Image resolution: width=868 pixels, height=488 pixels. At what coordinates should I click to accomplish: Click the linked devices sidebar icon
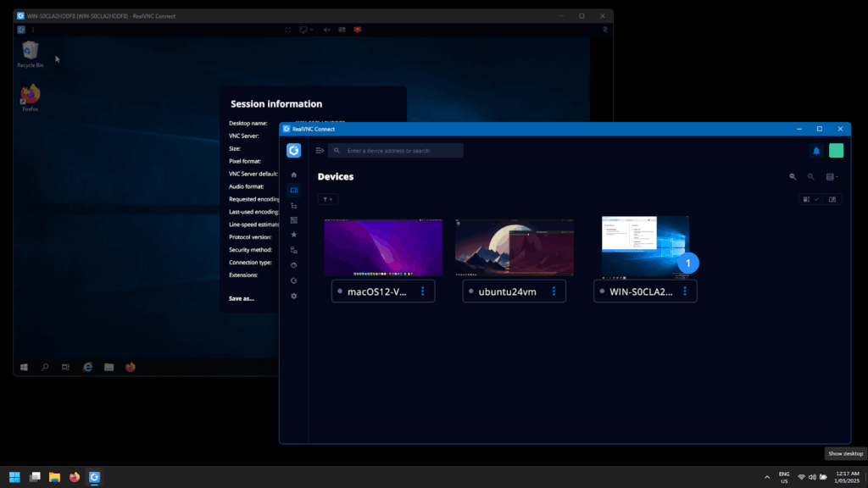pyautogui.click(x=294, y=250)
